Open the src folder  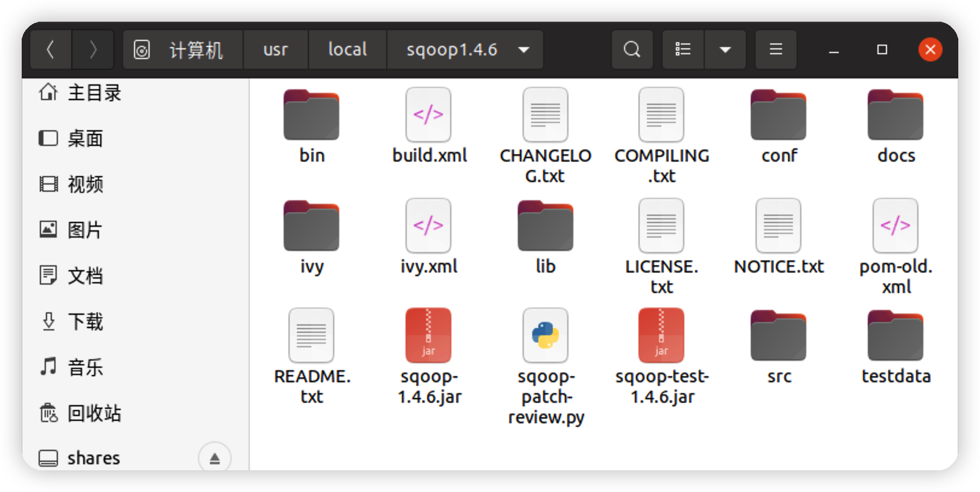pos(778,335)
